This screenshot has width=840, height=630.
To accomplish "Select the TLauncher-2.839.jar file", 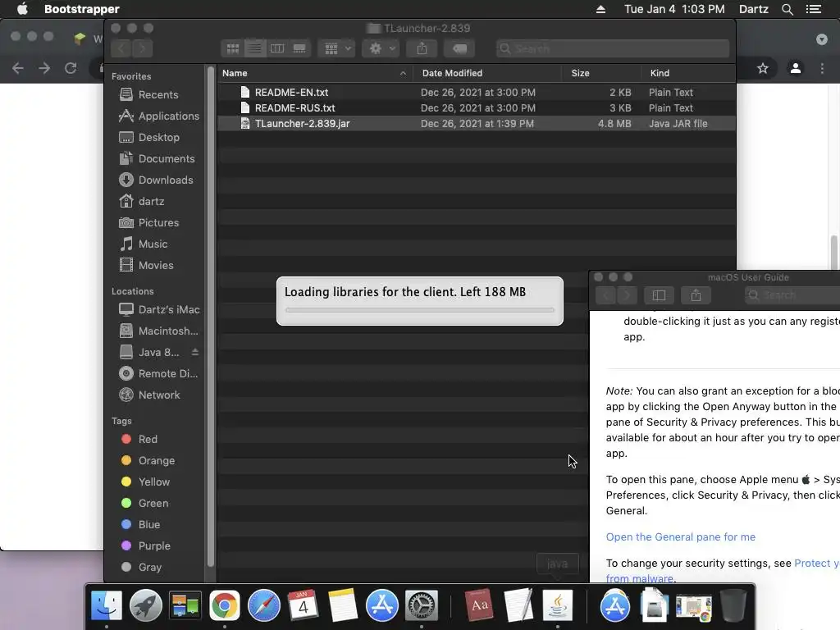I will [x=477, y=123].
